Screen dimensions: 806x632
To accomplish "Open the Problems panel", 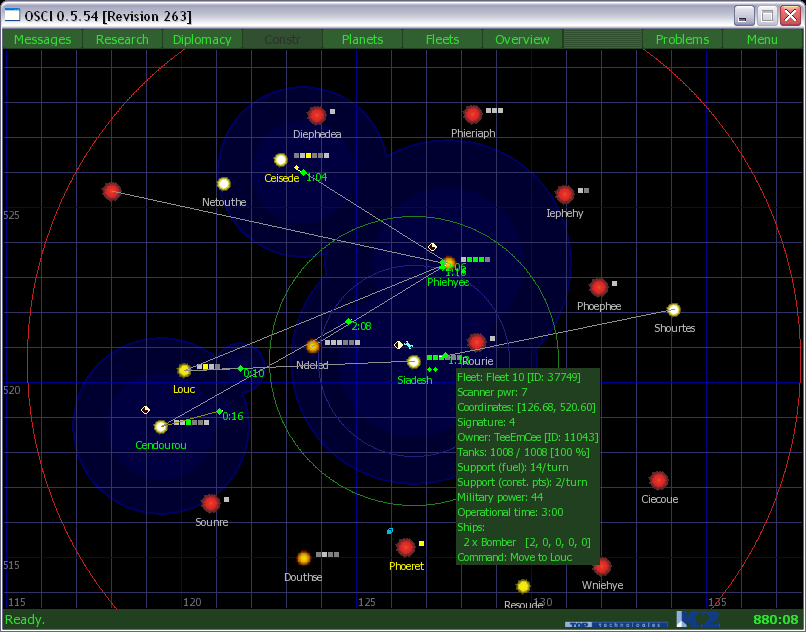I will coord(682,39).
